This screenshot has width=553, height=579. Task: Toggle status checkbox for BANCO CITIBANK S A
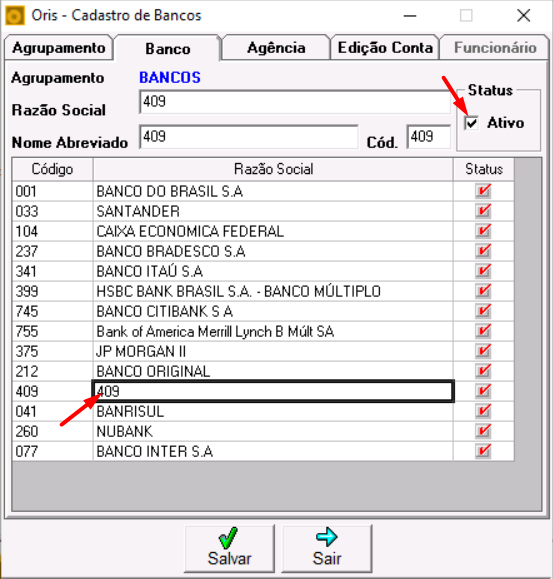(x=483, y=311)
